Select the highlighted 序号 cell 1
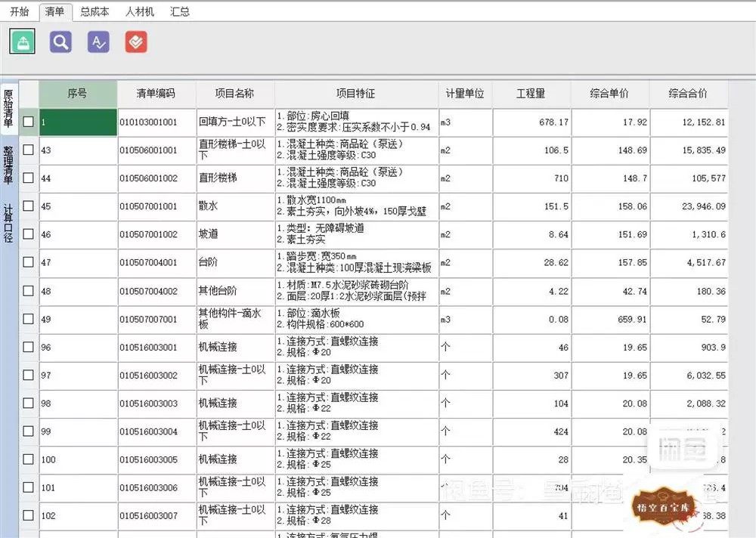Image resolution: width=756 pixels, height=538 pixels. coord(78,122)
